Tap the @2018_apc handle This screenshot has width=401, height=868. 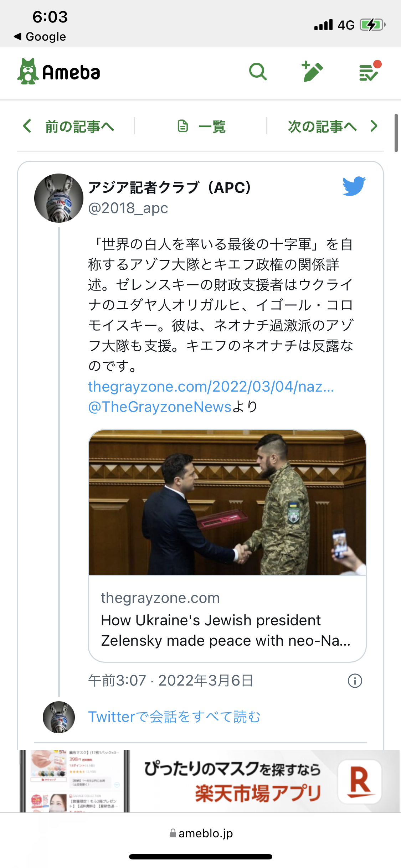click(x=128, y=208)
